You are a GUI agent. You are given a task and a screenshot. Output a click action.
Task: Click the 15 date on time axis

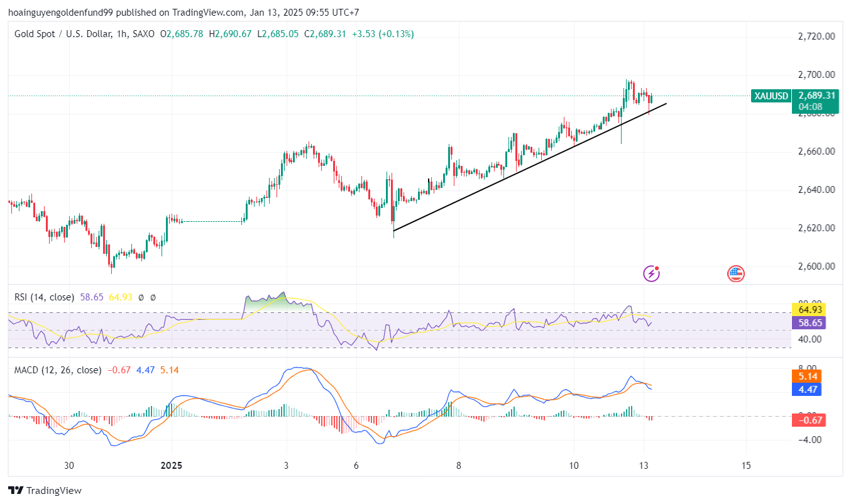click(x=746, y=466)
